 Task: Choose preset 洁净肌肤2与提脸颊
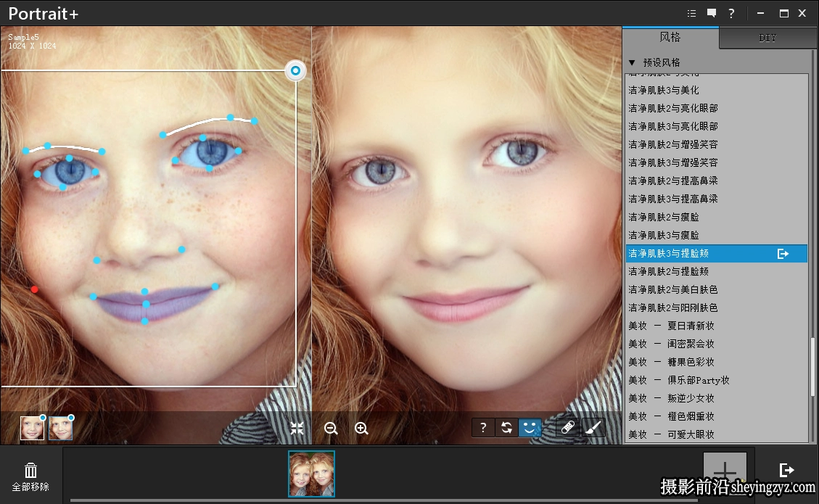pos(717,272)
